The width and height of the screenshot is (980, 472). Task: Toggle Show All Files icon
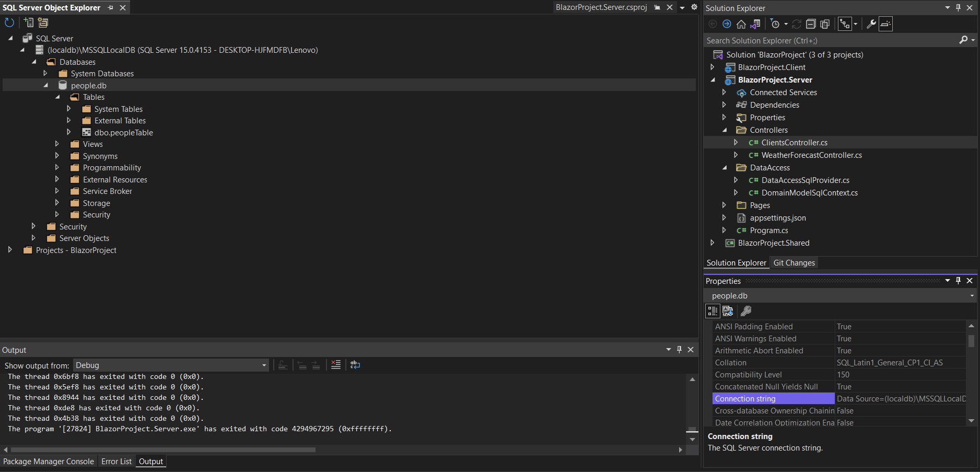pos(825,24)
